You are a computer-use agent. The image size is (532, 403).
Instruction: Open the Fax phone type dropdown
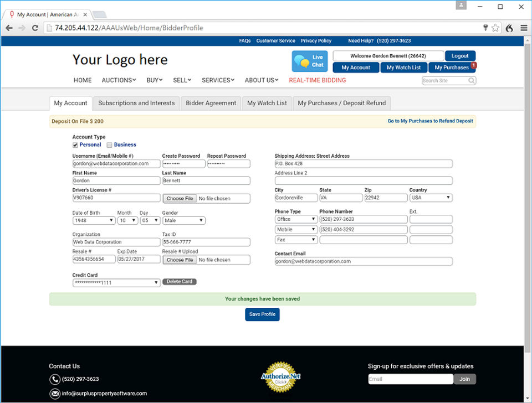click(296, 240)
